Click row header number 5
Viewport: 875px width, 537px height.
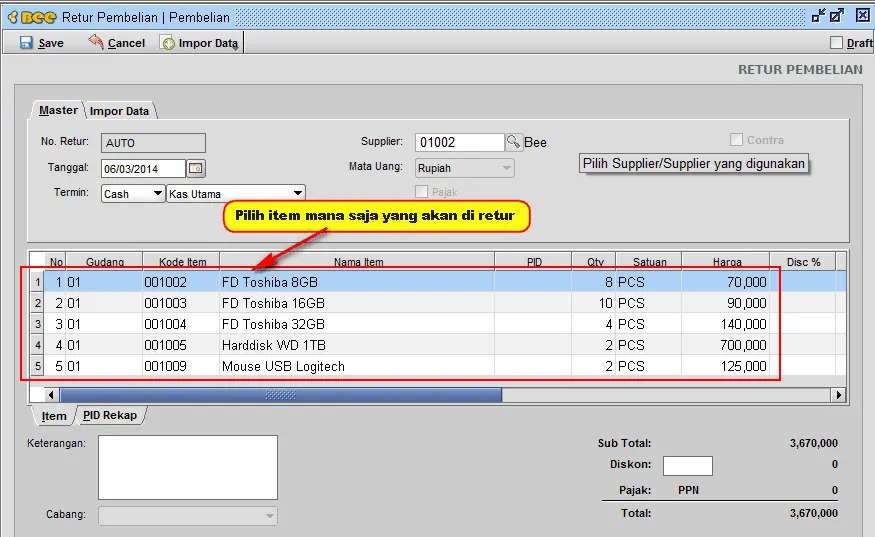click(x=37, y=366)
